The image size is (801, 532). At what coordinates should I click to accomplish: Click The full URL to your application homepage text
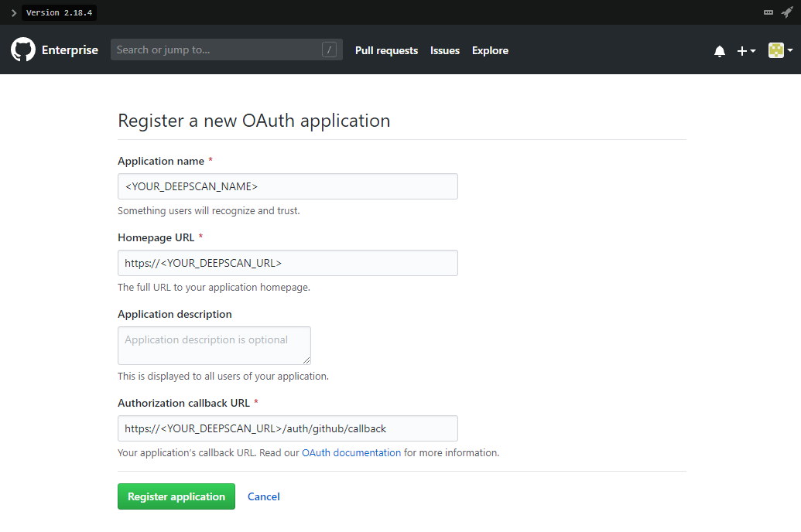coord(214,288)
